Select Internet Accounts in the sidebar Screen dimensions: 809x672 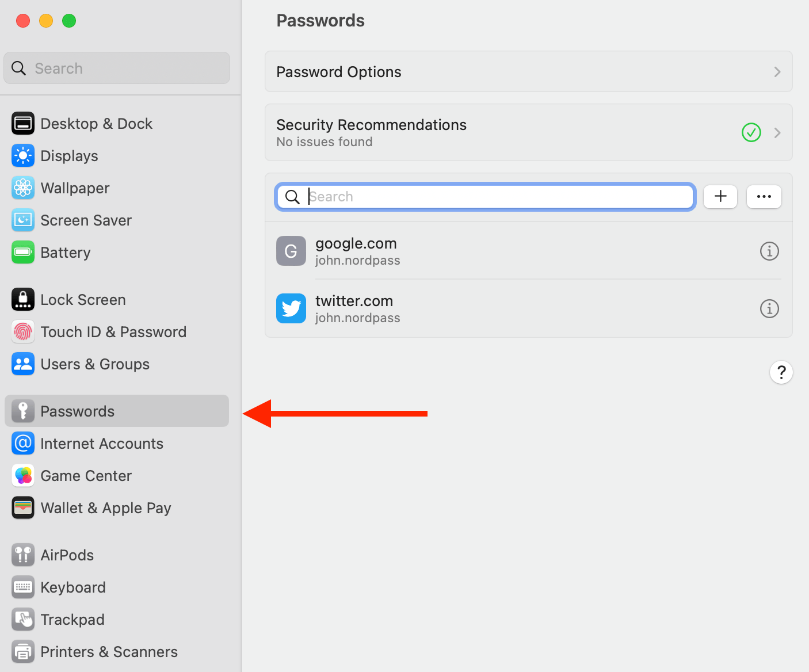click(x=102, y=443)
